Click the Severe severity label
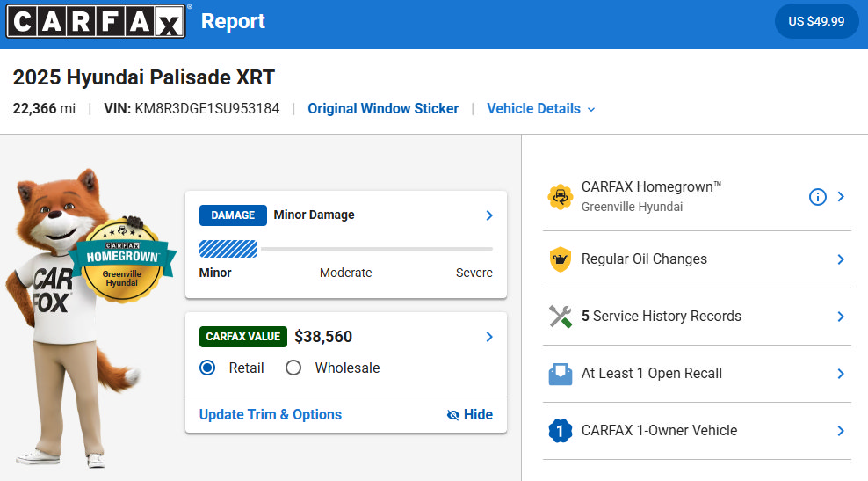Viewport: 868px width, 481px height. click(x=474, y=273)
